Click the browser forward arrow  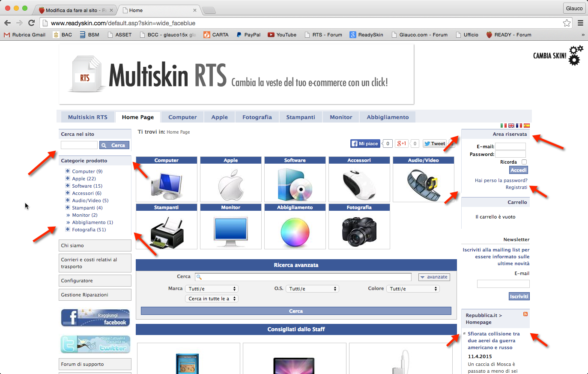tap(19, 23)
